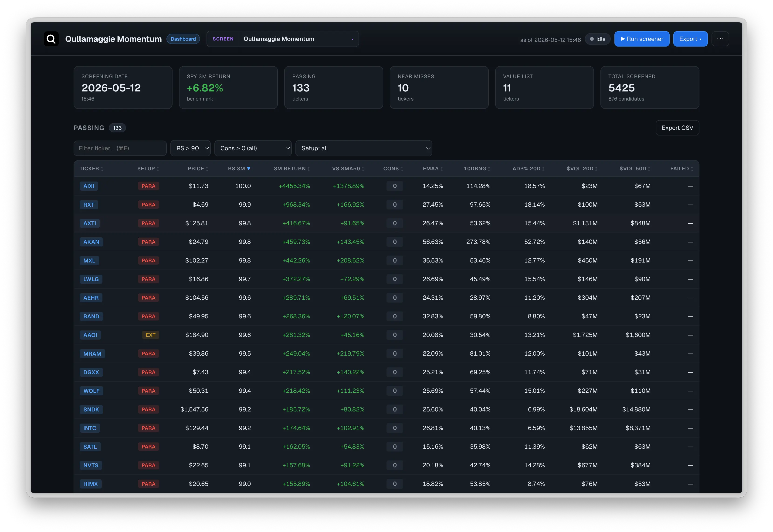
Task: Click the magnifier logo icon
Action: click(x=51, y=39)
